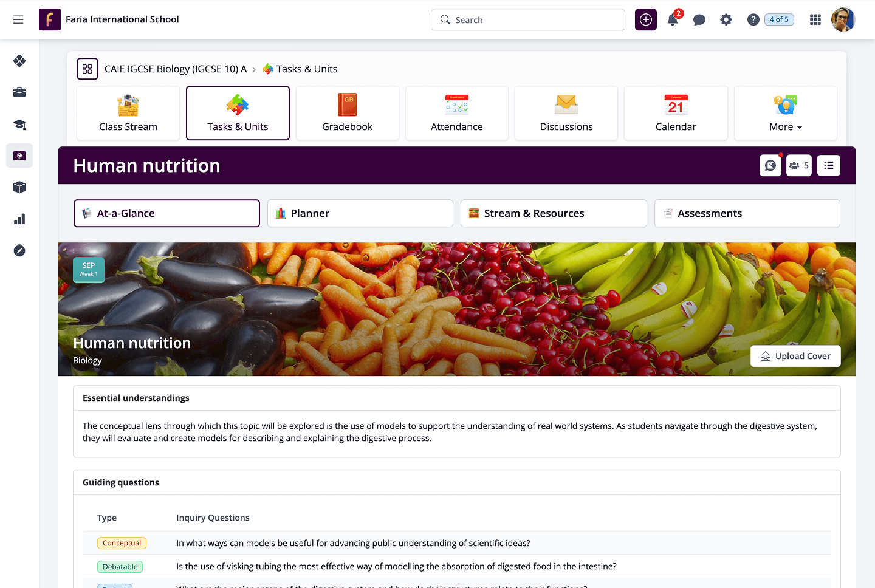Open the class overview grid icon
Image resolution: width=875 pixels, height=588 pixels.
[87, 69]
